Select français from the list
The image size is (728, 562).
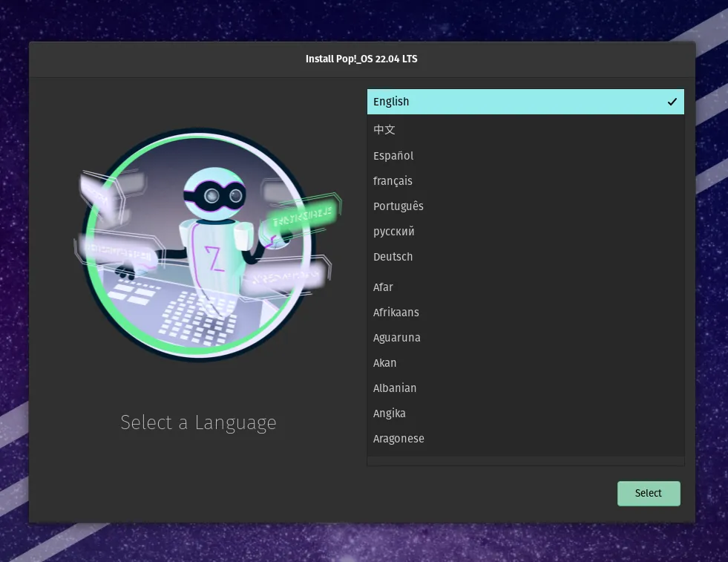pos(393,181)
